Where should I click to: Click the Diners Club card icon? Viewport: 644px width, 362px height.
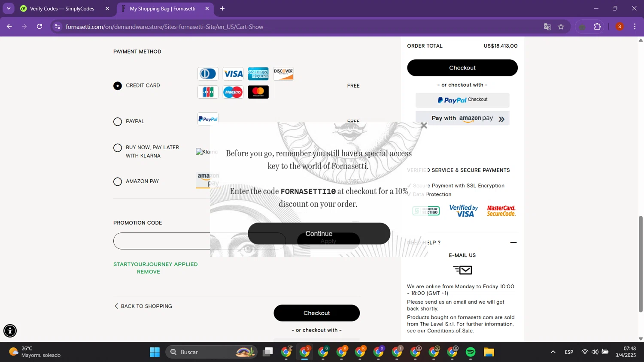pos(208,74)
